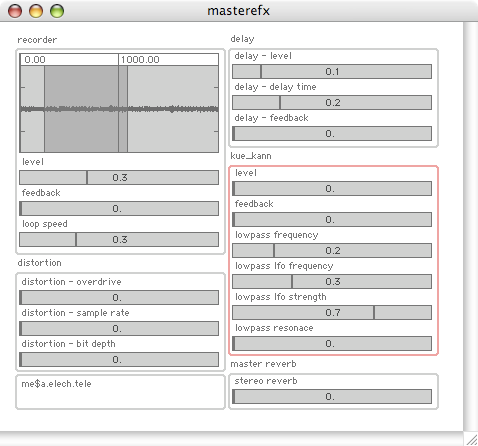The height and width of the screenshot is (446, 478).
Task: Minimize masterefx window with yellow button
Action: pyautogui.click(x=36, y=11)
